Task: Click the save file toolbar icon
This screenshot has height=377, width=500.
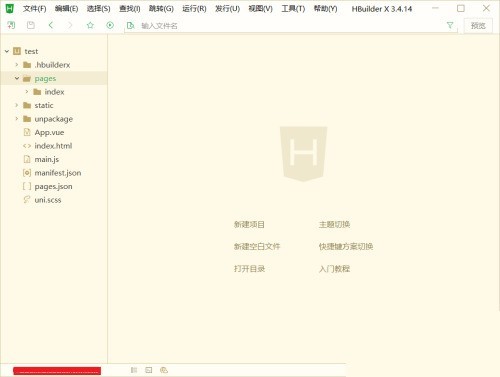Action: 31,25
